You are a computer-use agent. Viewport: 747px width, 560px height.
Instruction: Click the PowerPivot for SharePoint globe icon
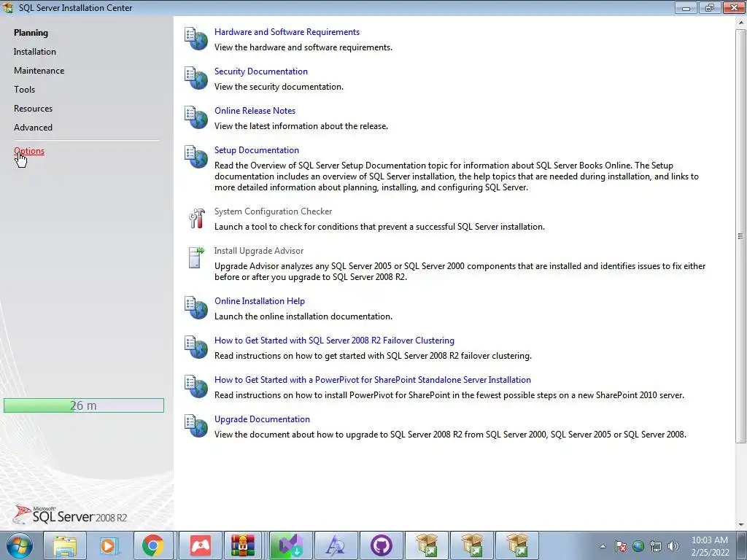pos(196,386)
